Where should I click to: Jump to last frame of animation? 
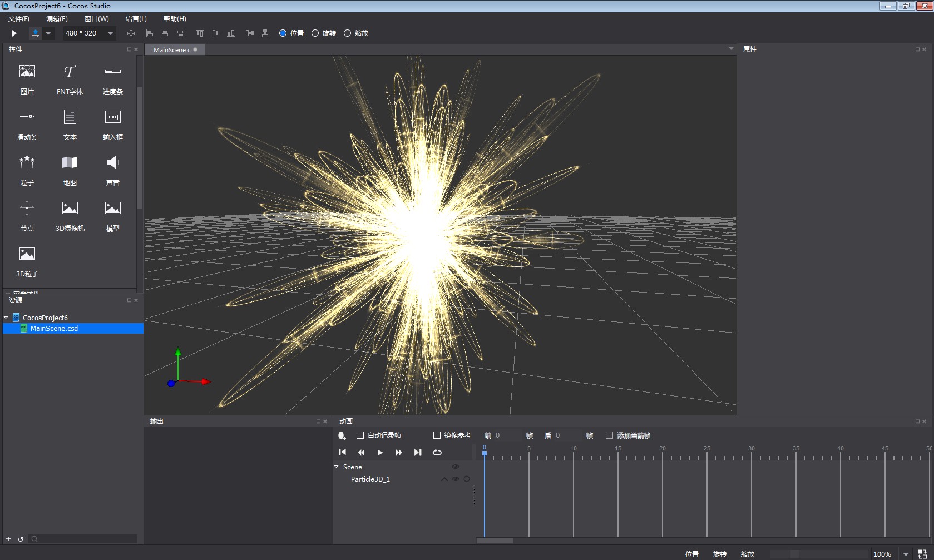(418, 452)
